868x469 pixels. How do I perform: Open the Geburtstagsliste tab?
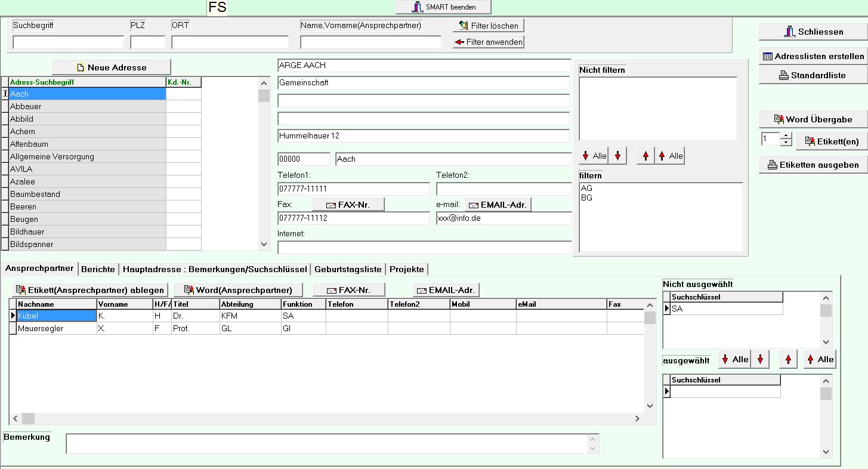pyautogui.click(x=348, y=269)
